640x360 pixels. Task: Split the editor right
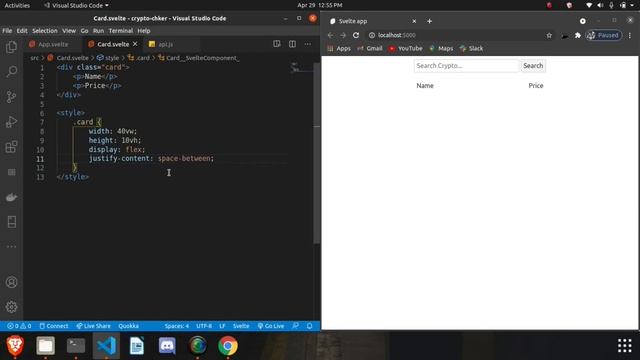pos(292,44)
